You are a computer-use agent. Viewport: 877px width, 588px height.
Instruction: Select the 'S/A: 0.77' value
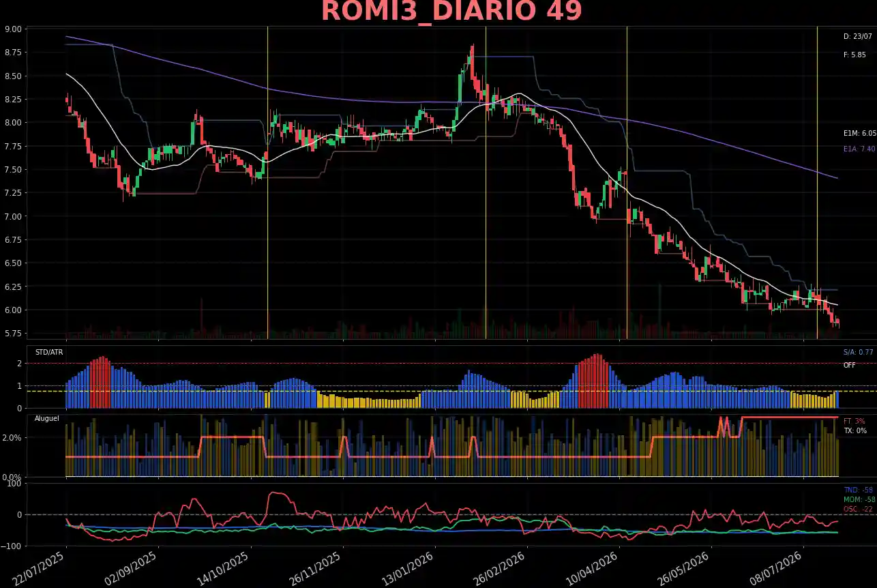pyautogui.click(x=858, y=353)
